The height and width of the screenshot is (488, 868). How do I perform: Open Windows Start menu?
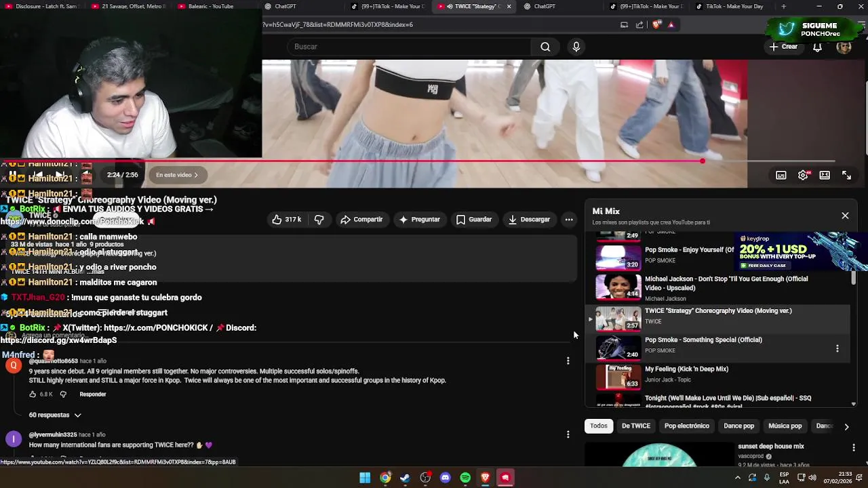click(x=365, y=478)
